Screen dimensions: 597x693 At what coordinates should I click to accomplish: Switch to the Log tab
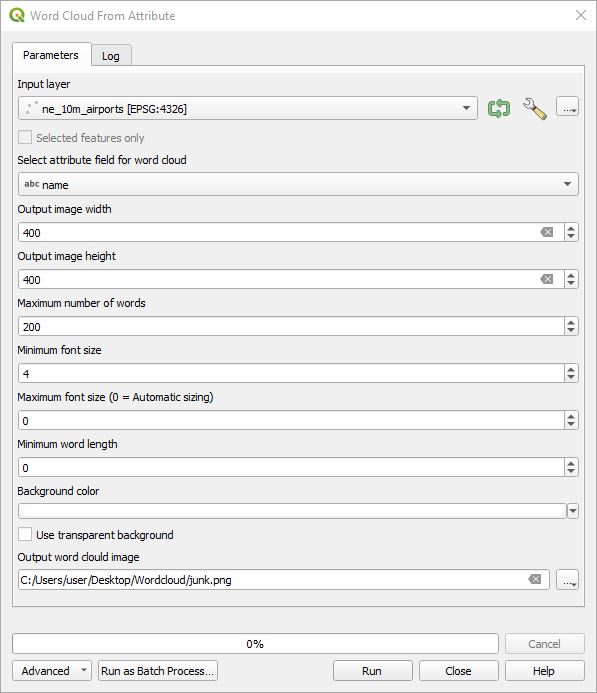coord(111,56)
